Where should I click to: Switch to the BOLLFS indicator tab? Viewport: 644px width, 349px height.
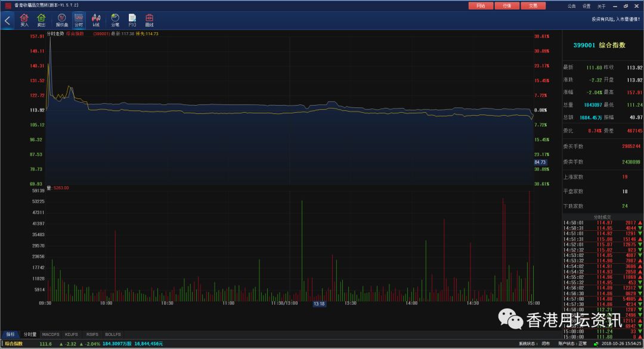pos(113,334)
